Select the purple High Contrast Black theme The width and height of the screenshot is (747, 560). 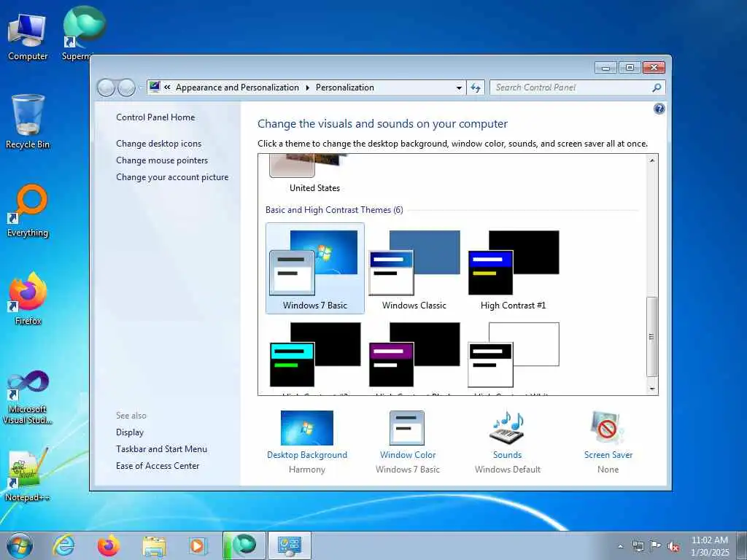(414, 355)
